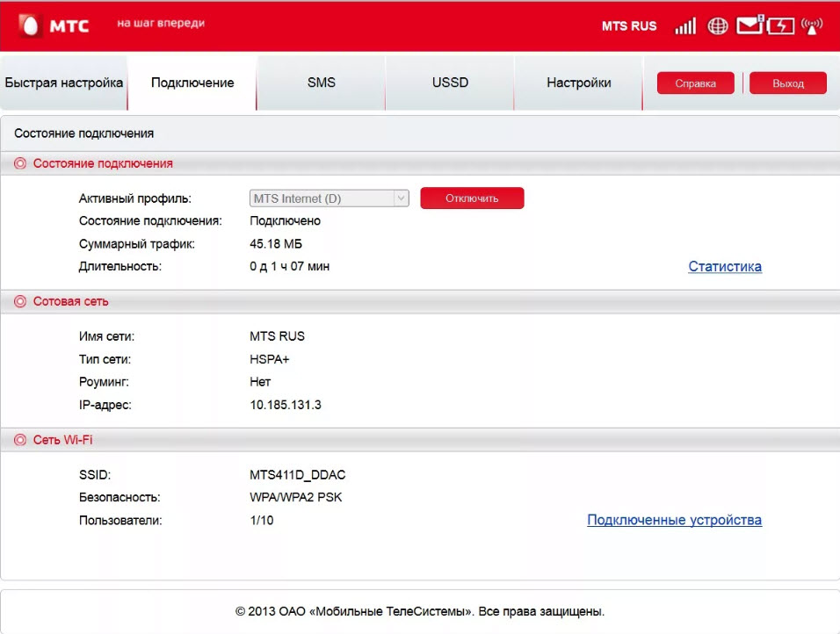The height and width of the screenshot is (634, 840).
Task: Click the battery charging status icon
Action: (780, 25)
